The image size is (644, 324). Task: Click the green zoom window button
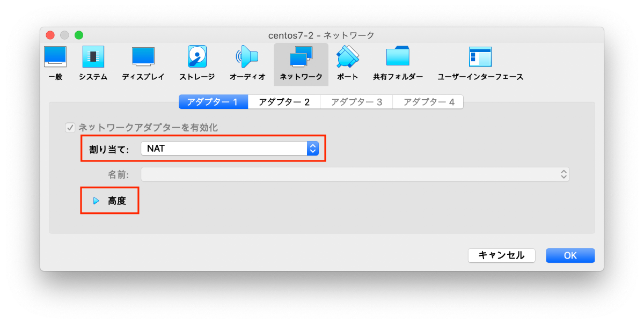[x=79, y=35]
